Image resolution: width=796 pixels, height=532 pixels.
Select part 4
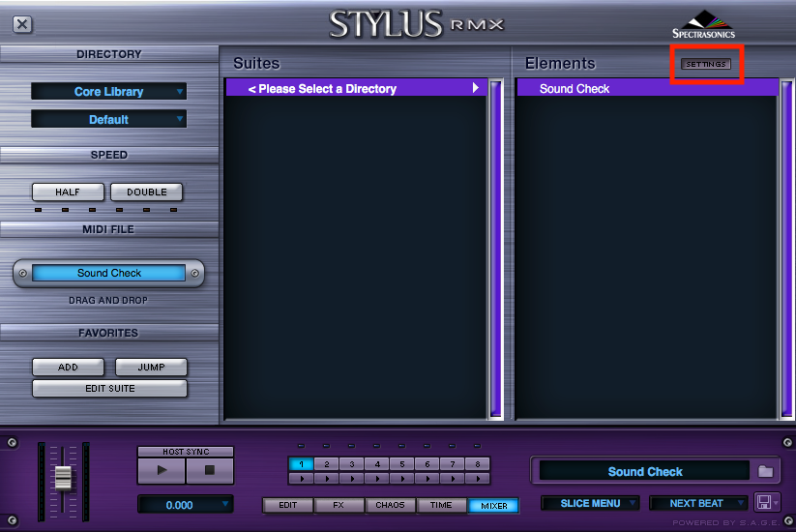pyautogui.click(x=377, y=464)
